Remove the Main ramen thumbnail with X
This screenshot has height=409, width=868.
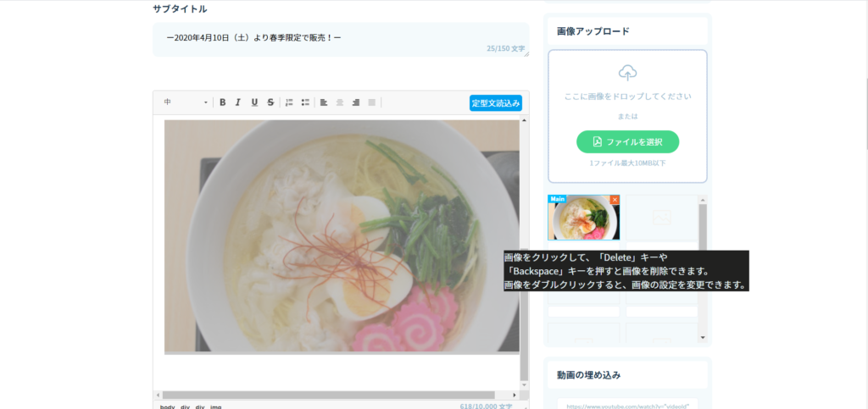615,200
